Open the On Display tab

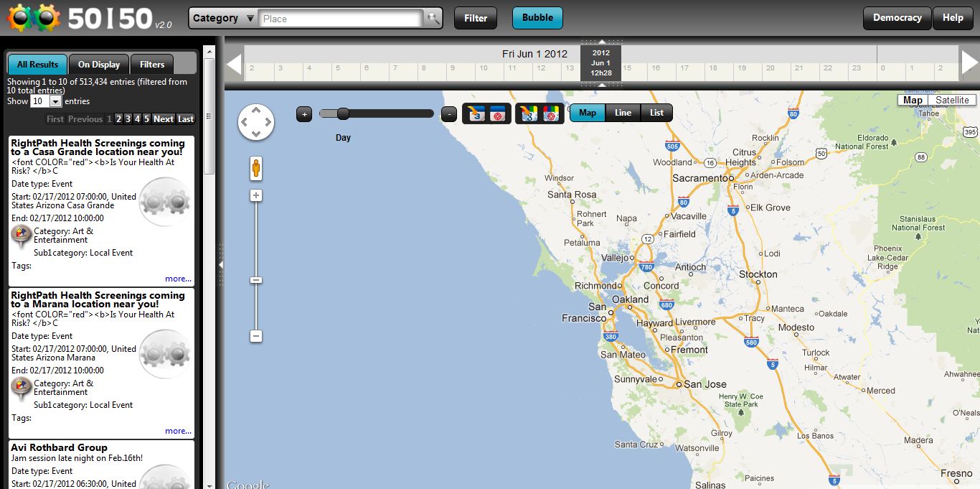pyautogui.click(x=99, y=65)
